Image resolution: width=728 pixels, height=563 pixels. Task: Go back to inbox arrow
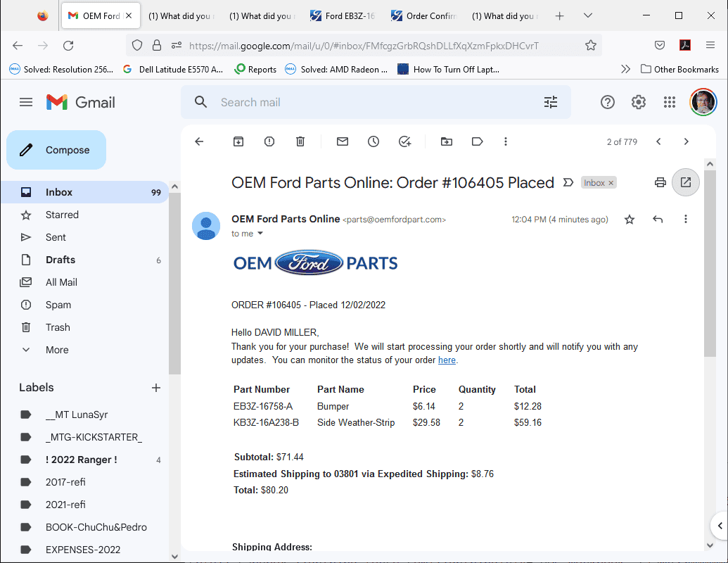click(199, 141)
